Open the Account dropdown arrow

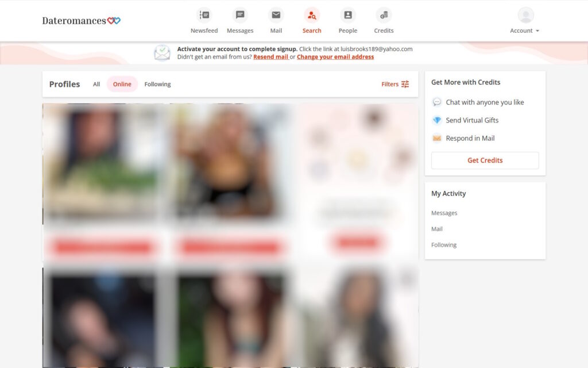coord(538,31)
